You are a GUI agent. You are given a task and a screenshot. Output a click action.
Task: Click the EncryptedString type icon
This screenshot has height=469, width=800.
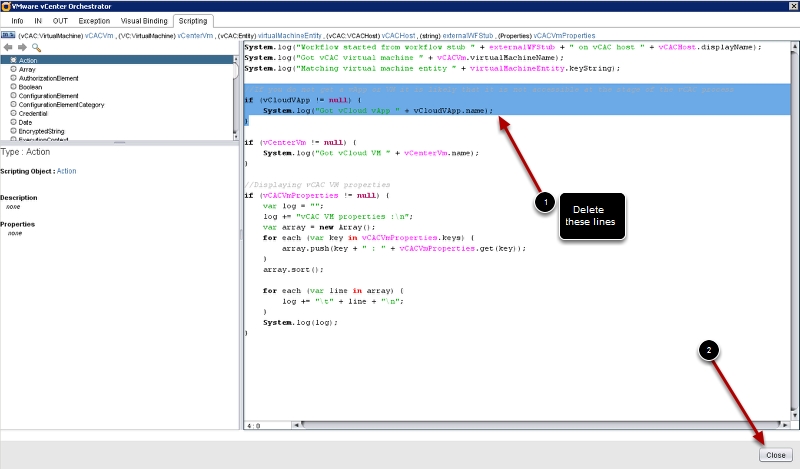point(13,131)
